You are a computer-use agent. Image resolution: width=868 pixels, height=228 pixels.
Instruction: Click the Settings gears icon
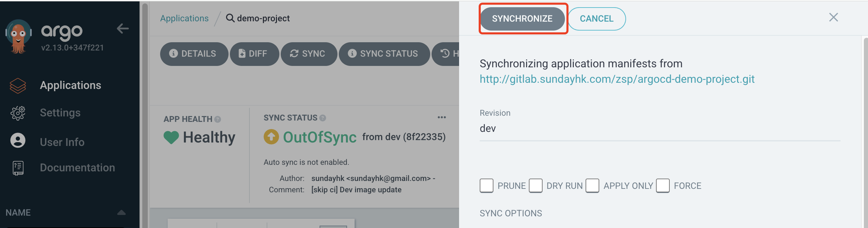click(x=18, y=113)
